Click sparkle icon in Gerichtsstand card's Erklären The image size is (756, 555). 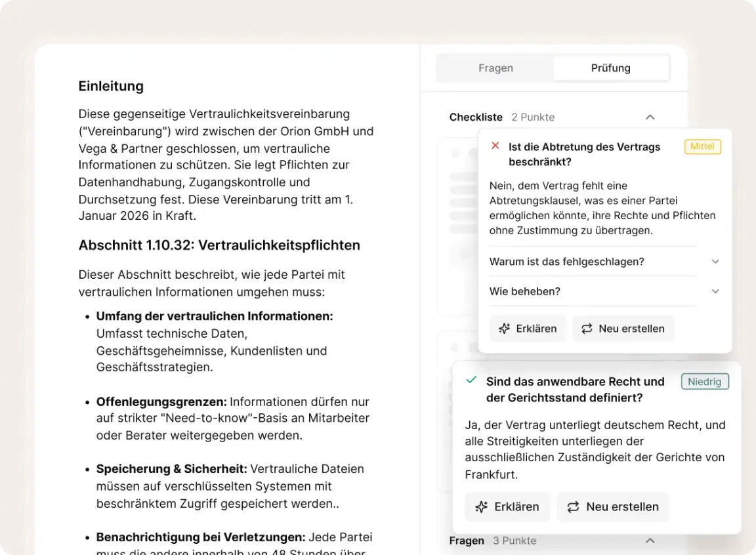(481, 506)
